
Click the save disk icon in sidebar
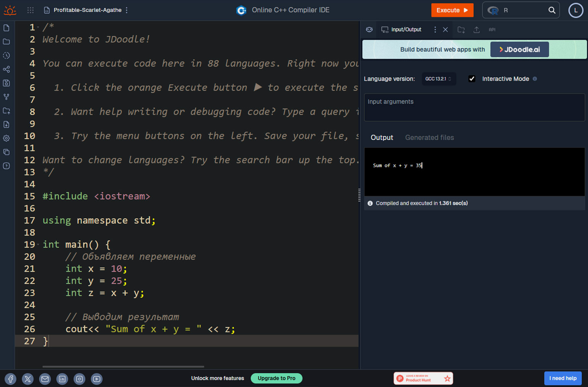pos(6,83)
